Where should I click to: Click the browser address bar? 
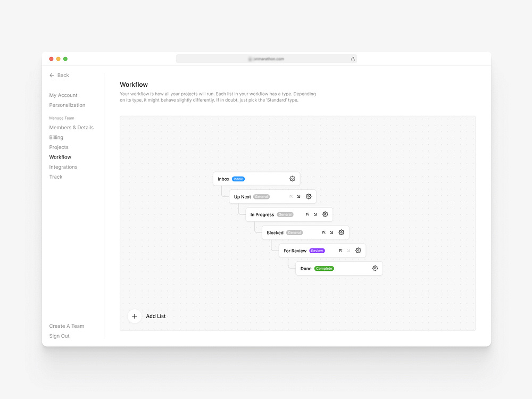click(x=267, y=59)
